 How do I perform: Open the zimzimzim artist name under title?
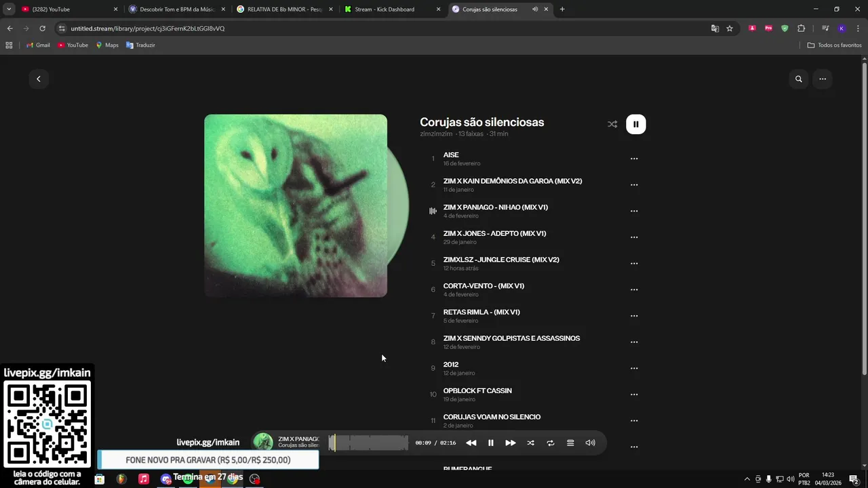[x=436, y=134]
